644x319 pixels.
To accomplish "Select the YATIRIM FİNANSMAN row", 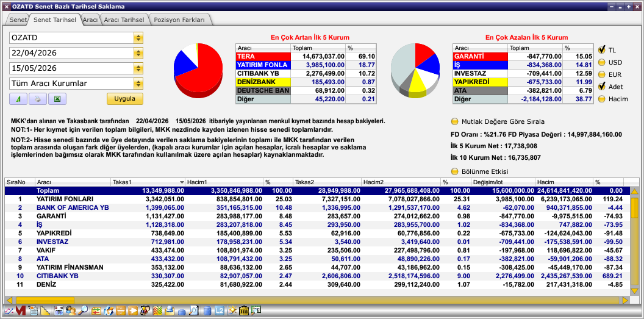I will 318,267.
